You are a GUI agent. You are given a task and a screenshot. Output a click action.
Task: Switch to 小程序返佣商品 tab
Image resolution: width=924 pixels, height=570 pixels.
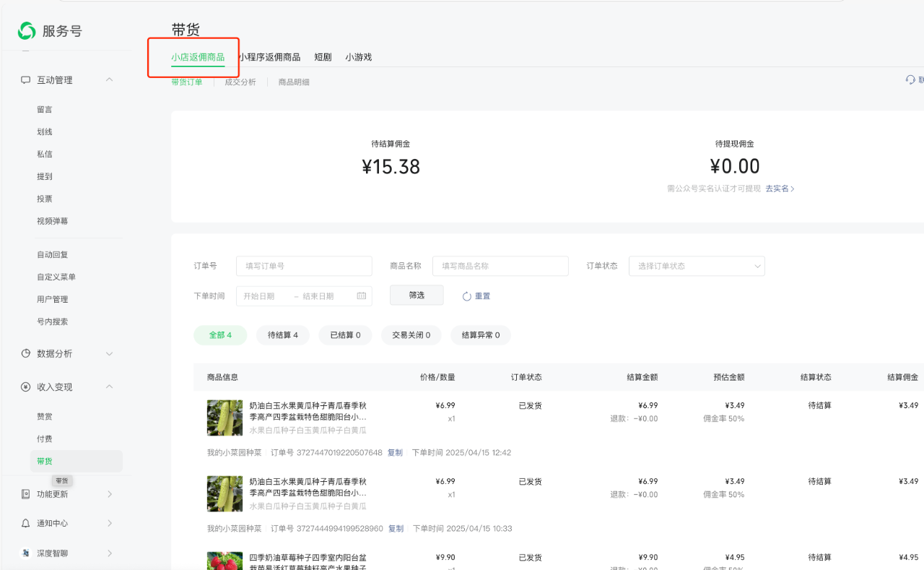point(269,57)
